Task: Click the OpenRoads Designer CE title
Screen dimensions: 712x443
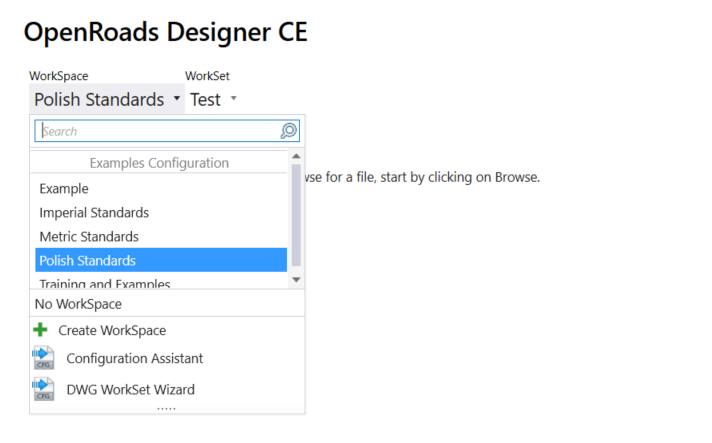Action: 166,32
